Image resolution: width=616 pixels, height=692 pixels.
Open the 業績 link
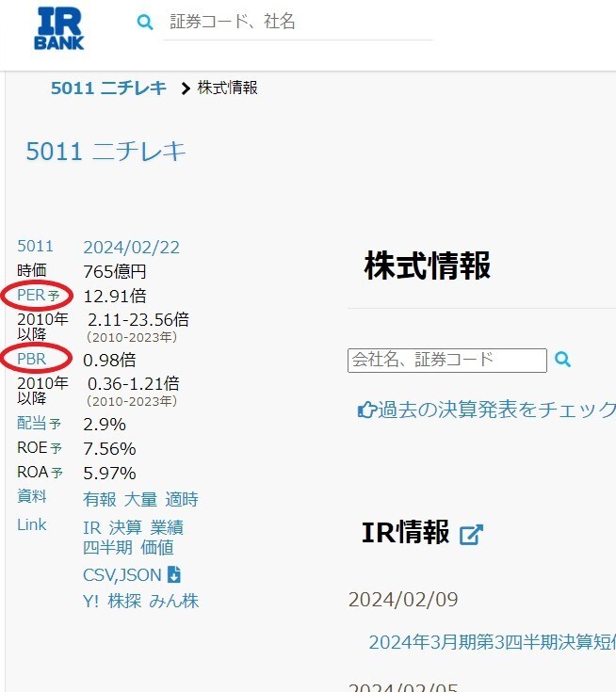point(167,528)
